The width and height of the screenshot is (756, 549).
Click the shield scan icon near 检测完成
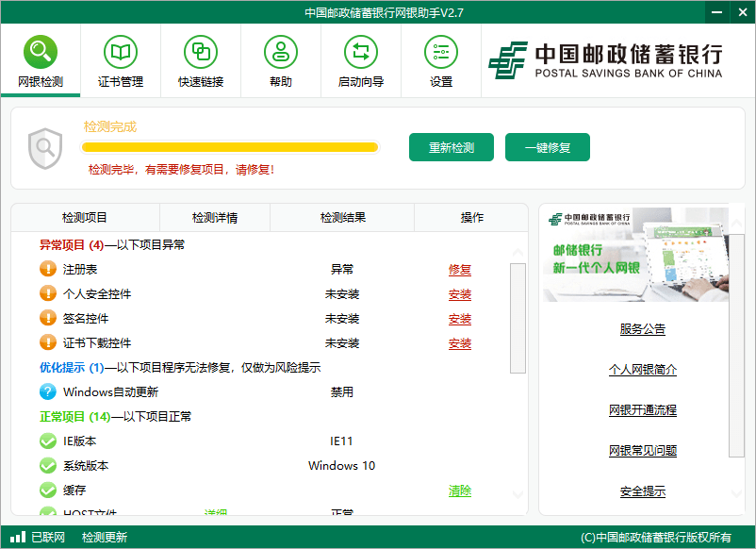pyautogui.click(x=44, y=146)
